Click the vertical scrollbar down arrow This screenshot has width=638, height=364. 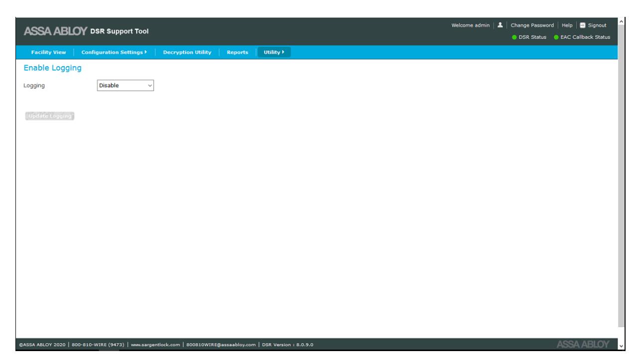(621, 346)
